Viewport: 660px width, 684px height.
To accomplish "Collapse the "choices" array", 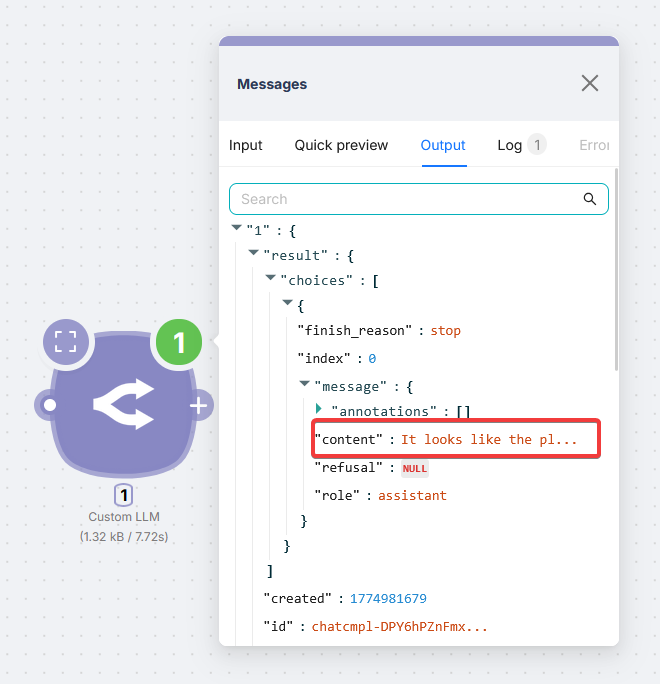I will click(270, 279).
